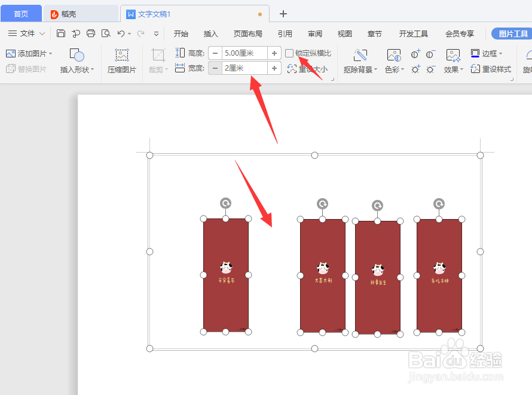Click picture Effects (效果) icon
532x395 pixels.
(x=453, y=55)
